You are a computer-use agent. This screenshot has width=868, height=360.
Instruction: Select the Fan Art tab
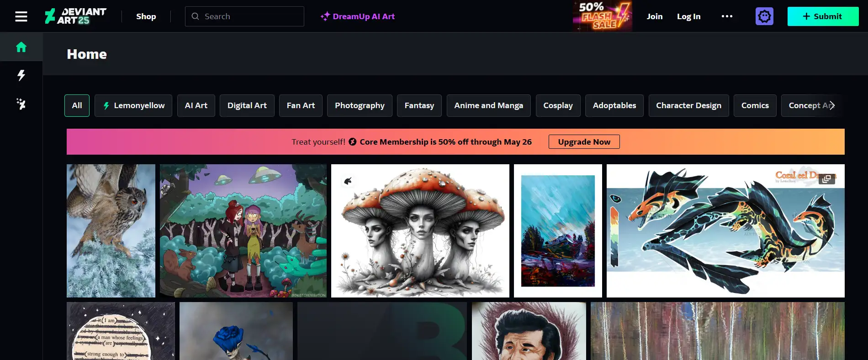tap(301, 105)
